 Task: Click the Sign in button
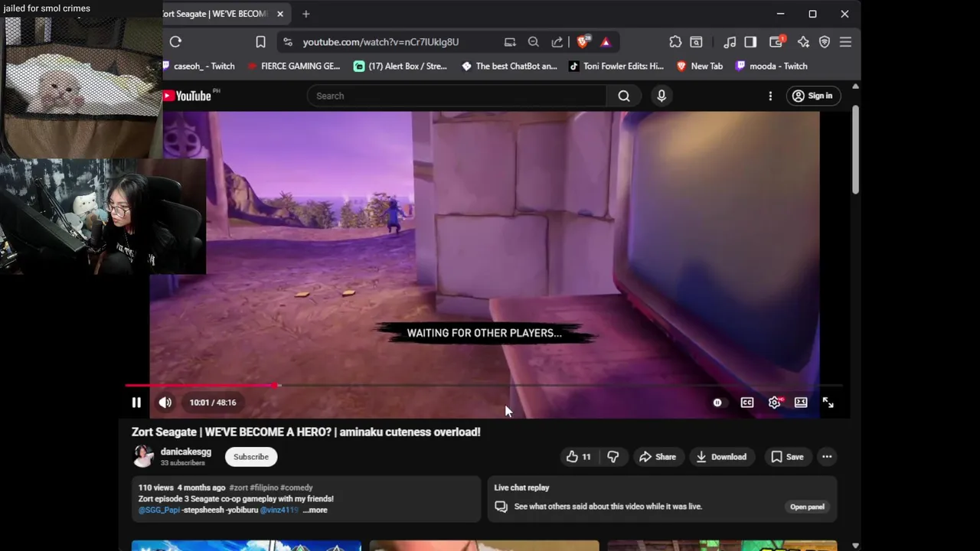(812, 96)
